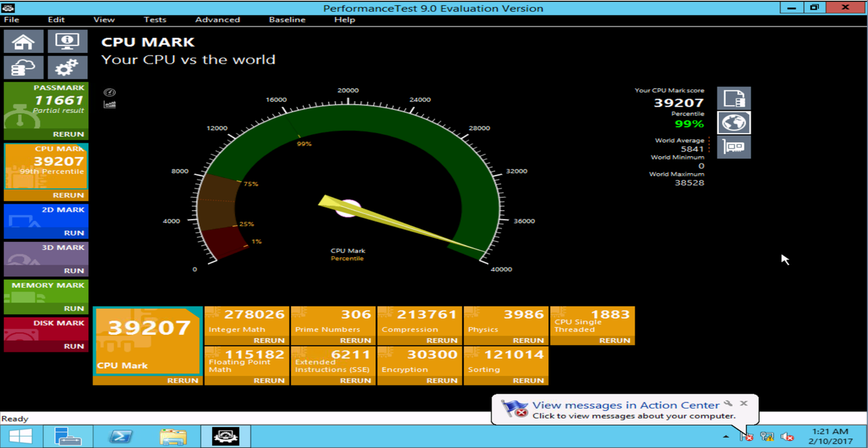Viewport: 868px width, 448px height.
Task: Click the save results document icon
Action: [x=734, y=98]
